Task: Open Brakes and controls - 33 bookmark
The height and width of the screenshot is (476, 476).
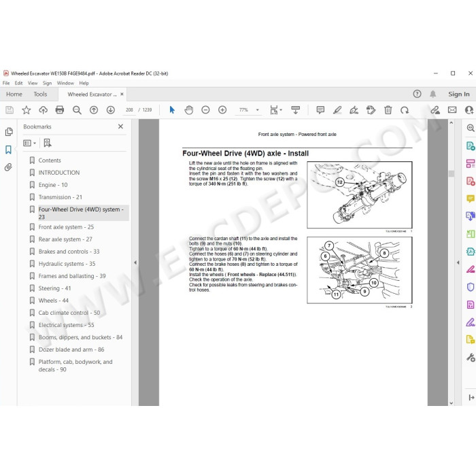Action: click(69, 252)
